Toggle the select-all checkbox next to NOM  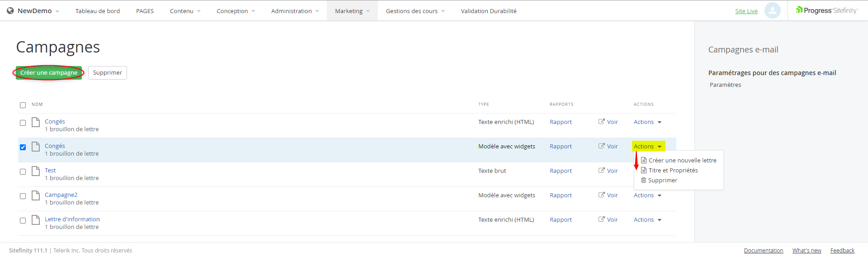coord(23,105)
